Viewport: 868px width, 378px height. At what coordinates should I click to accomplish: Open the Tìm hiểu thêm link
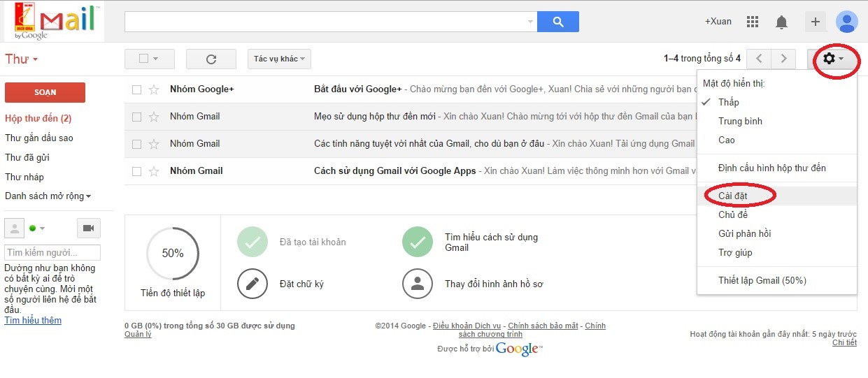click(33, 321)
